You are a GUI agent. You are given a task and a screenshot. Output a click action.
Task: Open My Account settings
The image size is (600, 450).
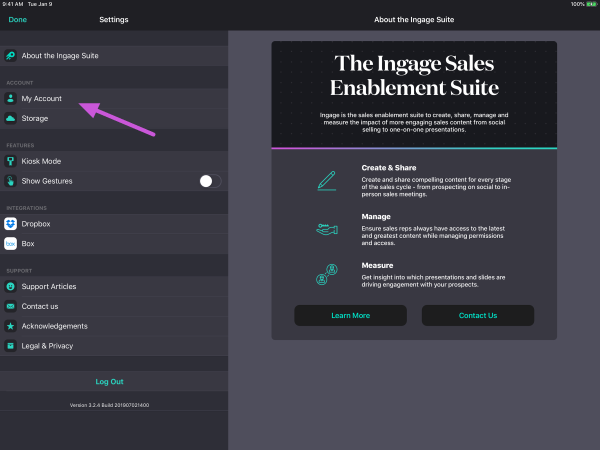click(114, 98)
